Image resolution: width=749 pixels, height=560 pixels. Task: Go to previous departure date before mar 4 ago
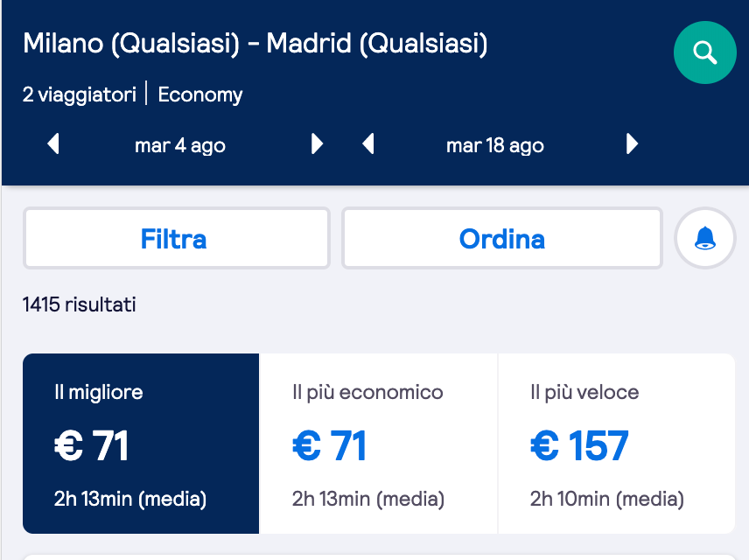click(x=53, y=143)
